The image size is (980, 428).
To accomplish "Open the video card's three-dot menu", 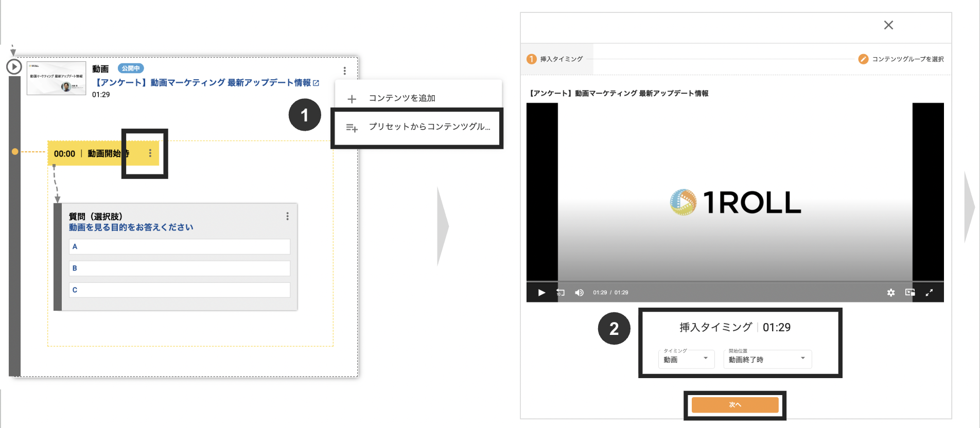I will click(344, 70).
